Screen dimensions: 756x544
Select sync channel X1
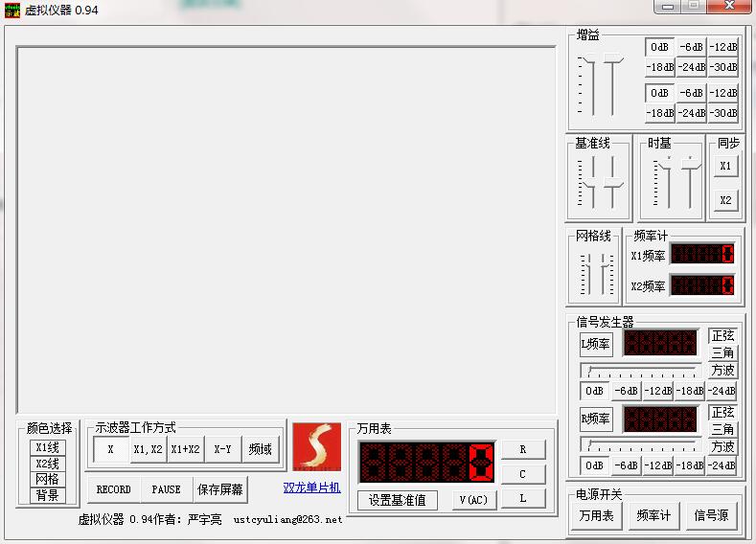click(725, 167)
